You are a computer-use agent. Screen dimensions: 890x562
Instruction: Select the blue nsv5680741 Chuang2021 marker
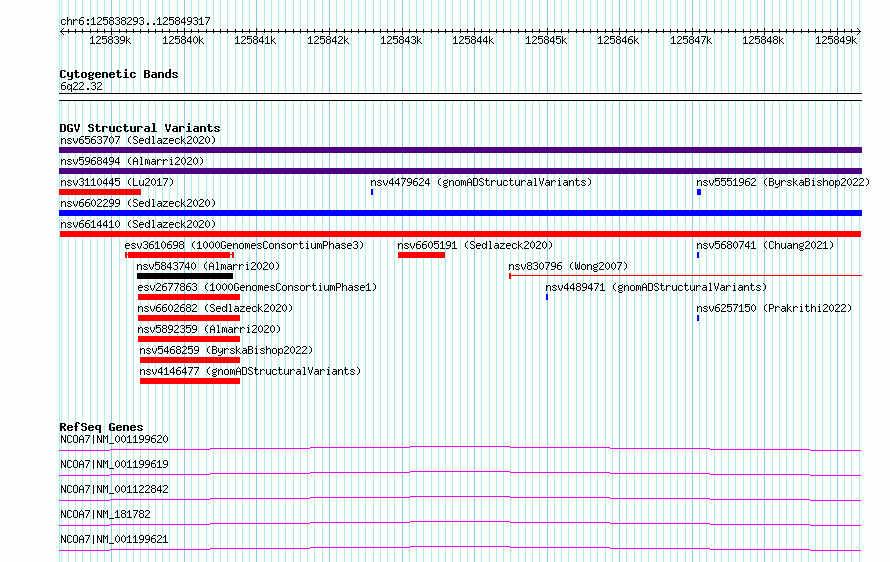698,255
